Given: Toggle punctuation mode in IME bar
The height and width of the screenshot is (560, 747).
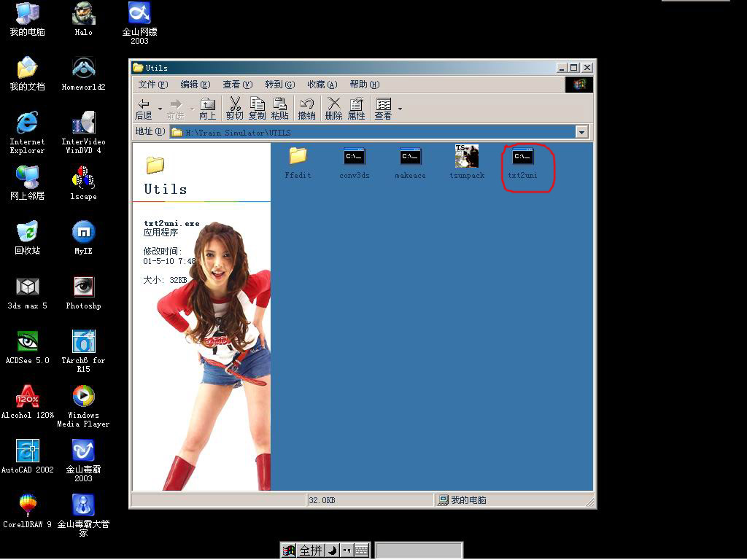Looking at the screenshot, I should point(346,551).
